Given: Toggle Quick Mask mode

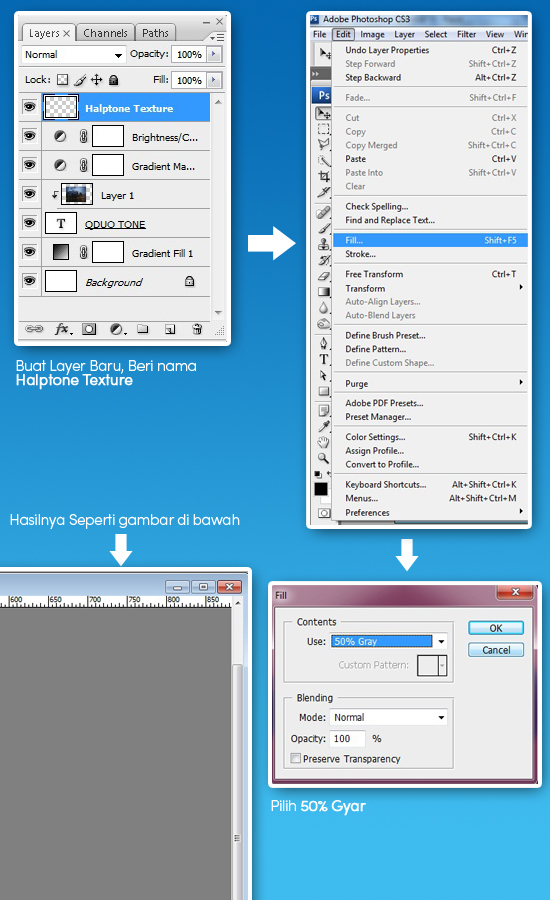Looking at the screenshot, I should click(324, 513).
